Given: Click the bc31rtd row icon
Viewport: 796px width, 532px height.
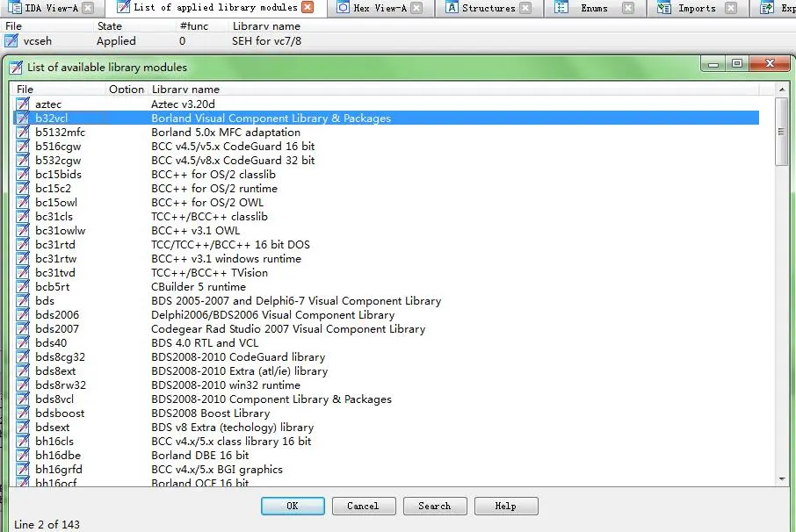Looking at the screenshot, I should 22,244.
